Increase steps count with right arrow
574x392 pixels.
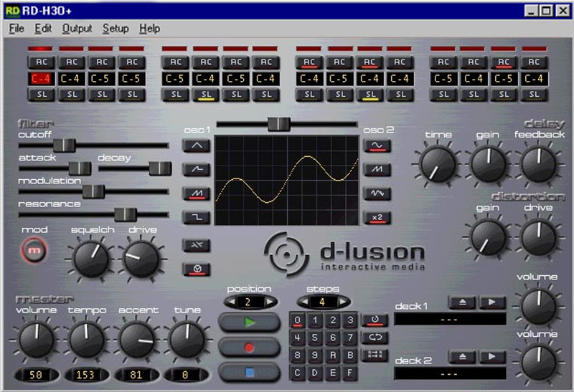(343, 302)
